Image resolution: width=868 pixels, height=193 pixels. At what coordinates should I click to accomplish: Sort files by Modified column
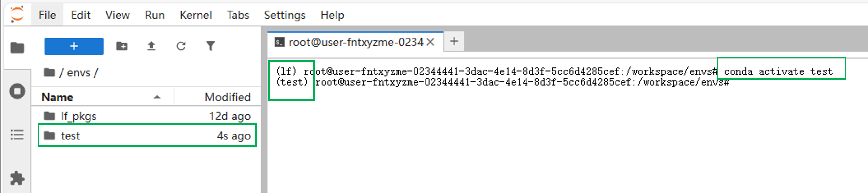coord(227,97)
